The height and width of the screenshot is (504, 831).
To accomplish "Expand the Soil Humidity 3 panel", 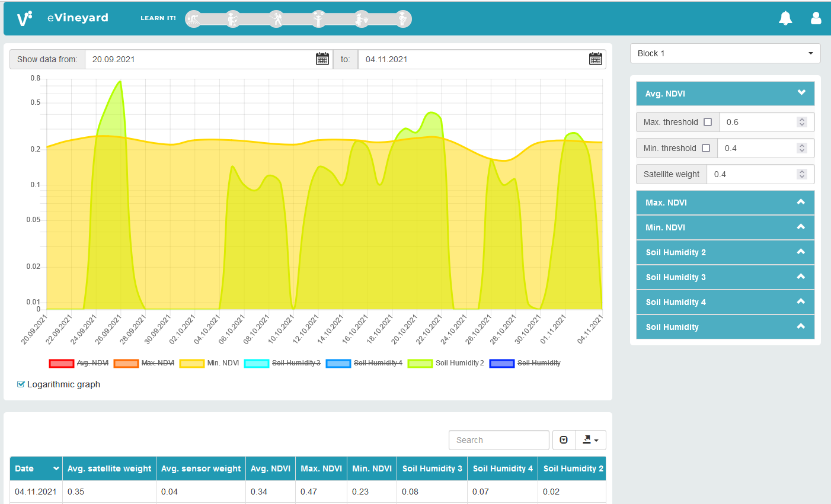I will click(x=725, y=277).
